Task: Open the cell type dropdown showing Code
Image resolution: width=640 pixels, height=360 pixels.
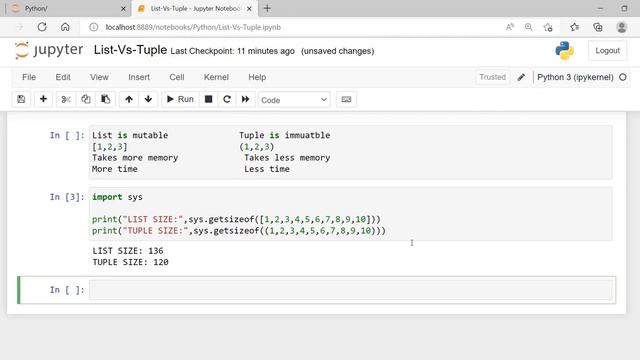Action: click(294, 100)
